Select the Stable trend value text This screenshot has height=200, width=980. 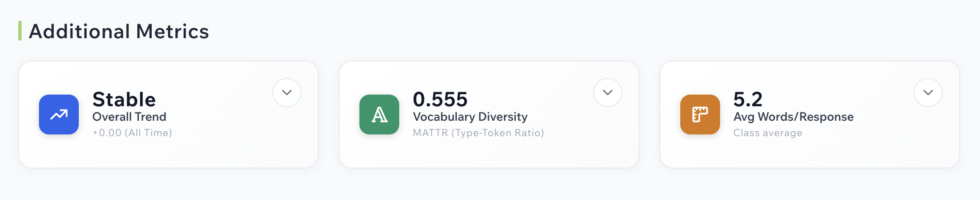coord(124,100)
